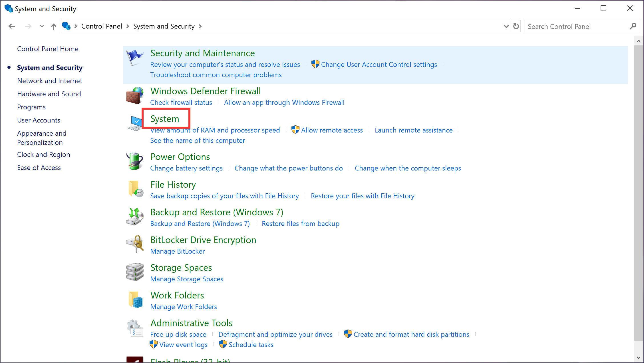Click the UAC shield beside Change User Account Control
644x363 pixels.
tap(315, 64)
